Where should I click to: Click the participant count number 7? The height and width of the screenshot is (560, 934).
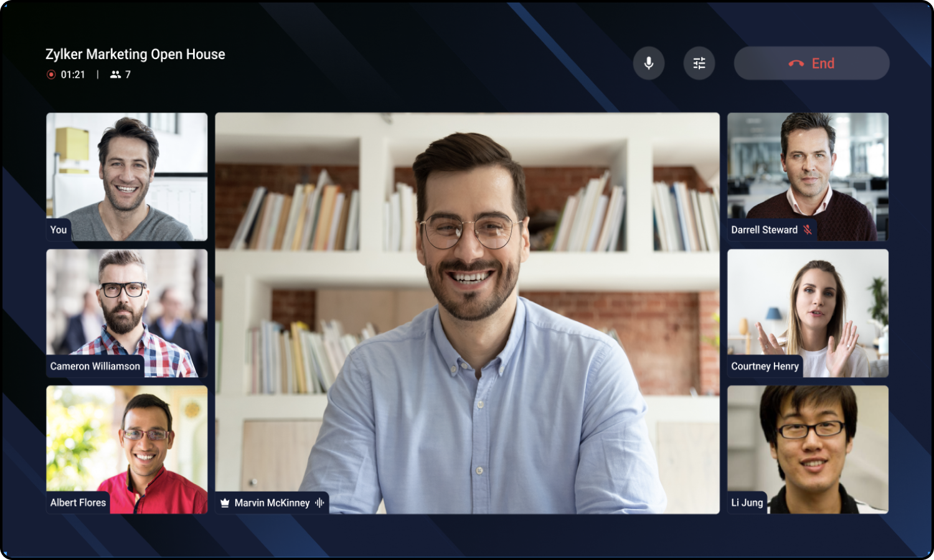(x=128, y=75)
